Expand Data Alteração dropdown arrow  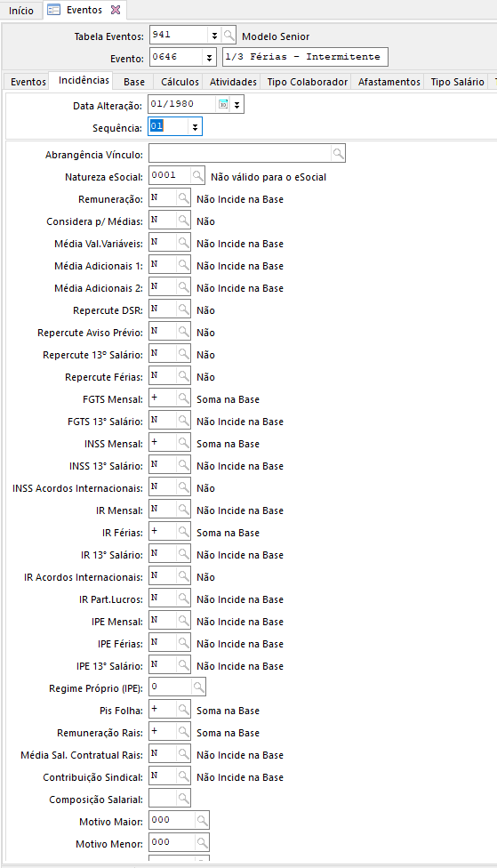(x=236, y=105)
